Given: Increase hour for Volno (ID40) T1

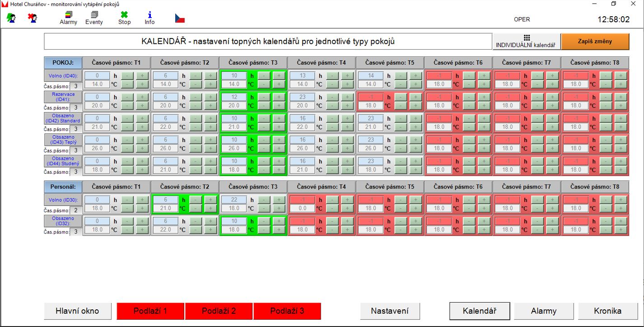Looking at the screenshot, I should pyautogui.click(x=142, y=76).
